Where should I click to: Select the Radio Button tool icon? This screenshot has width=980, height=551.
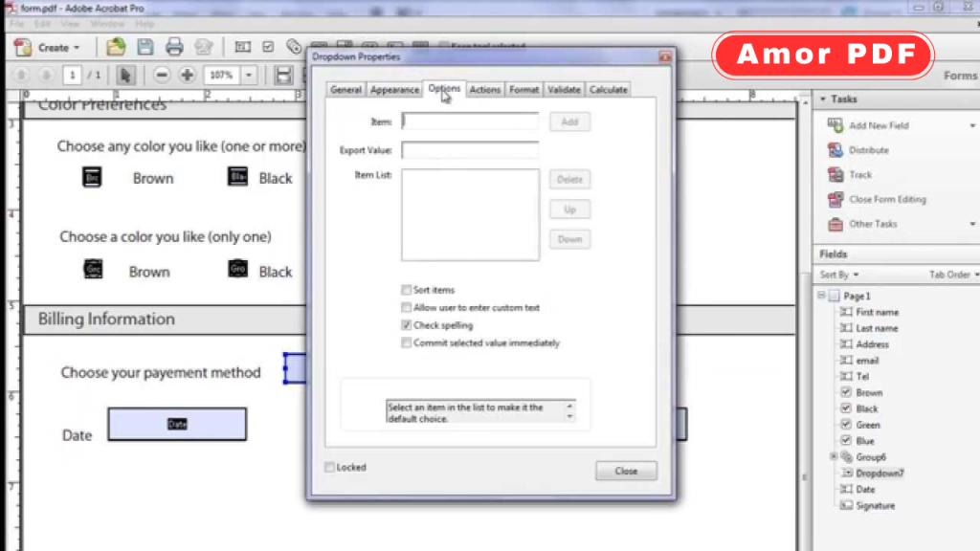pyautogui.click(x=293, y=46)
